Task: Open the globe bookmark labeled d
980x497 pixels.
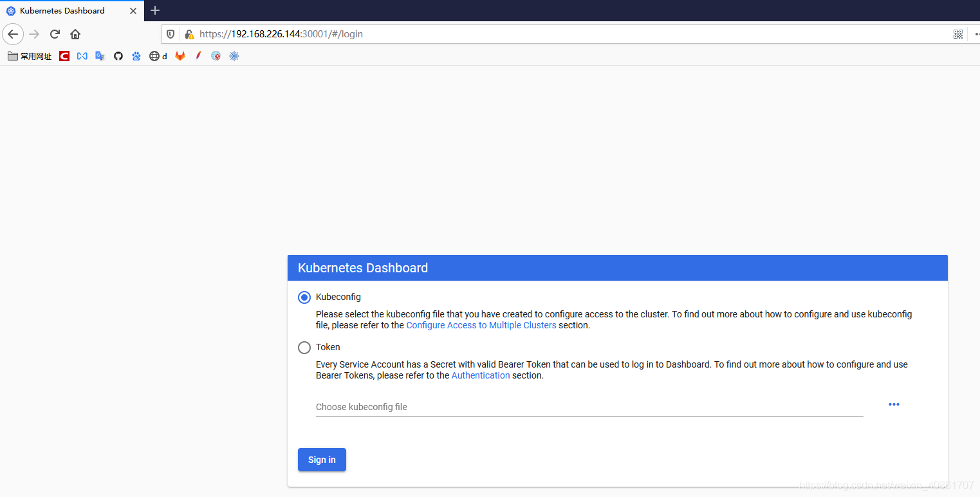Action: (x=158, y=56)
